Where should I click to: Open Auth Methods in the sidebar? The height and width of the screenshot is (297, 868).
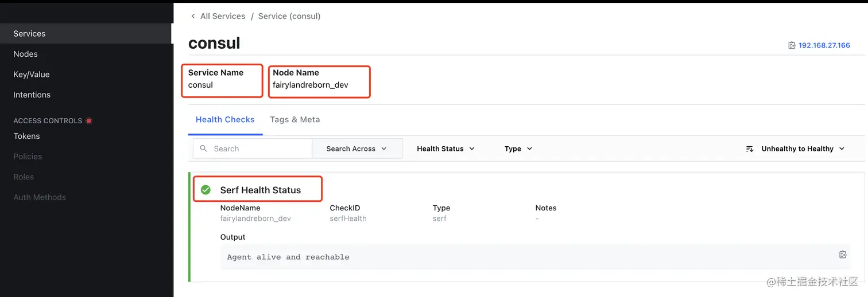coord(40,197)
